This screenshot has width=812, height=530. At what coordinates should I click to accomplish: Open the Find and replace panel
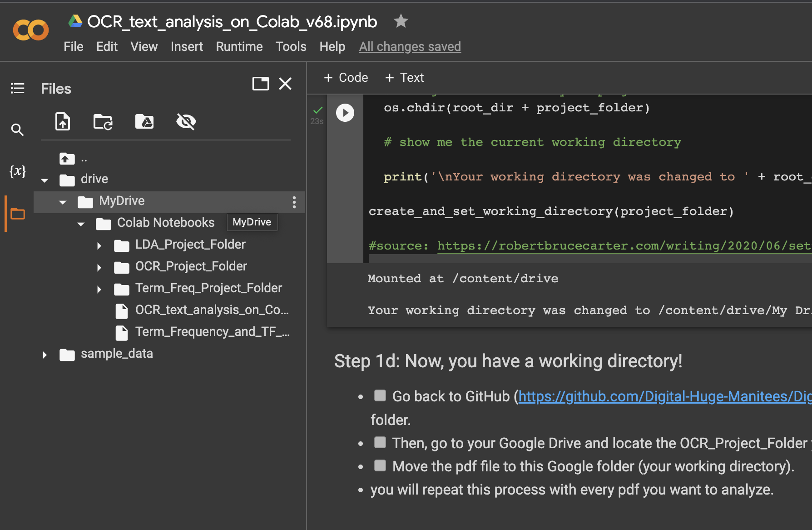[18, 130]
